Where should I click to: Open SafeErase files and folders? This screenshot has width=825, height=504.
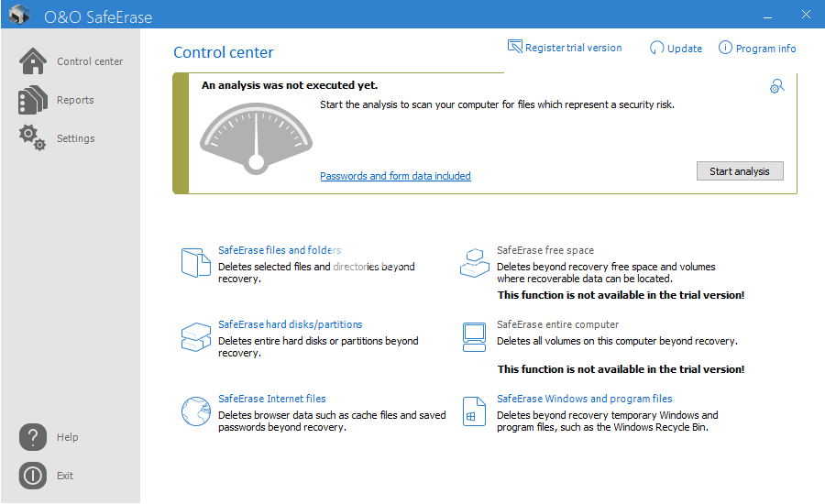tap(280, 250)
